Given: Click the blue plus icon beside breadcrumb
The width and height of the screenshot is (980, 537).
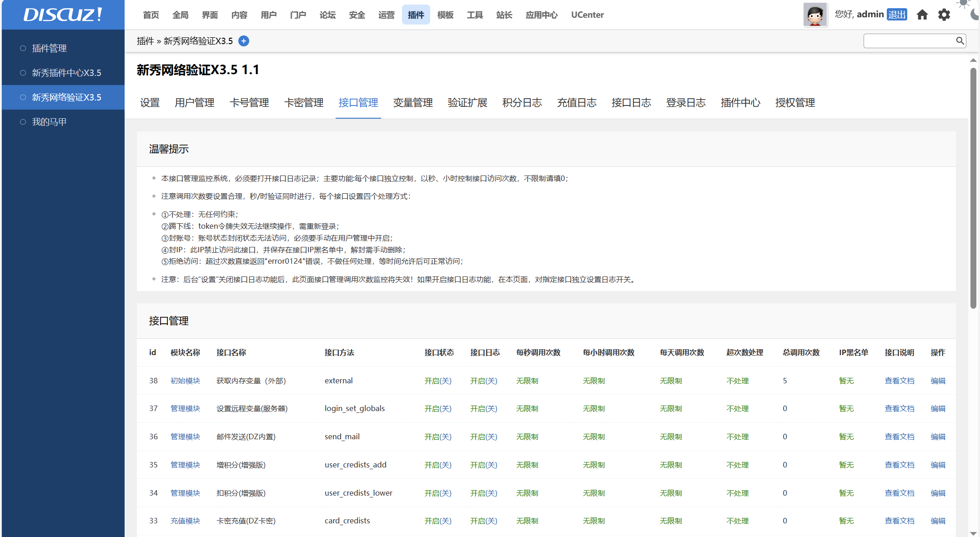Looking at the screenshot, I should point(244,41).
